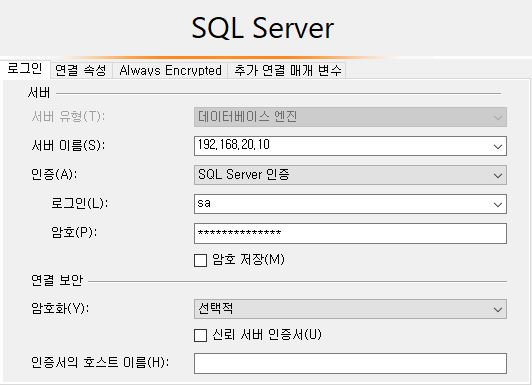
Task: Expand the 서버 이름 dropdown arrow
Action: (498, 146)
